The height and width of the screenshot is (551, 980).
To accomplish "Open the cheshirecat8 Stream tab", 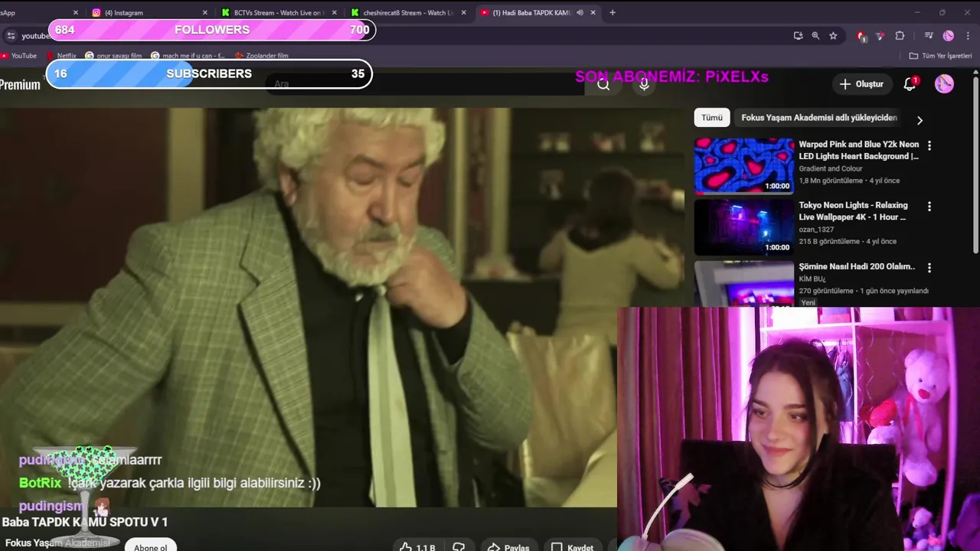I will pyautogui.click(x=407, y=12).
